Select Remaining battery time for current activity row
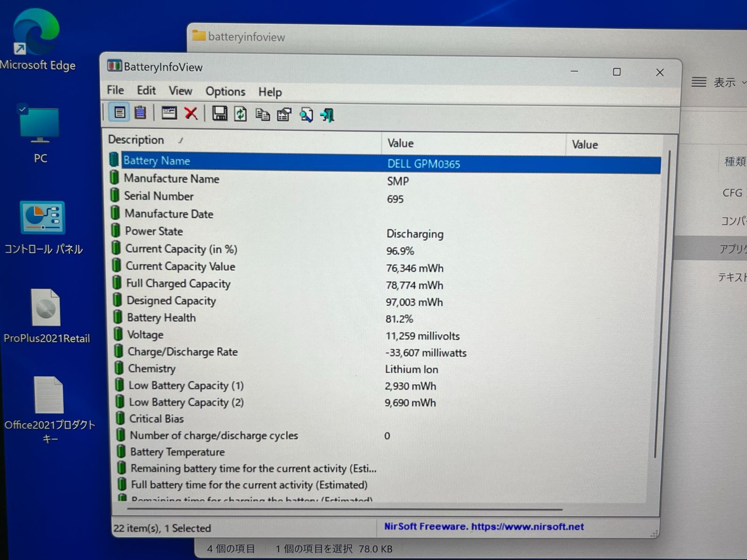Viewport: 747px width, 560px height. click(385, 468)
